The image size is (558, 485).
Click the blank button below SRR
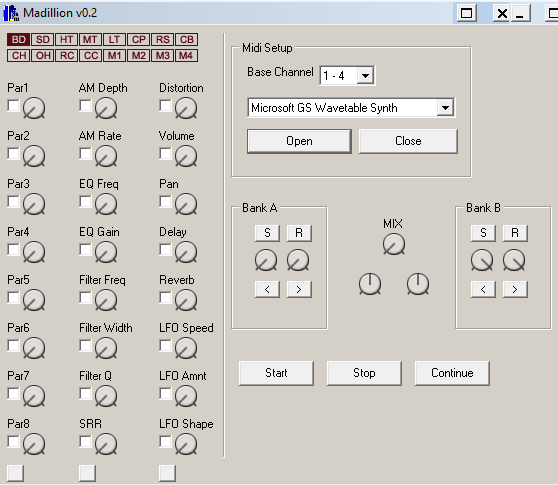coord(88,473)
